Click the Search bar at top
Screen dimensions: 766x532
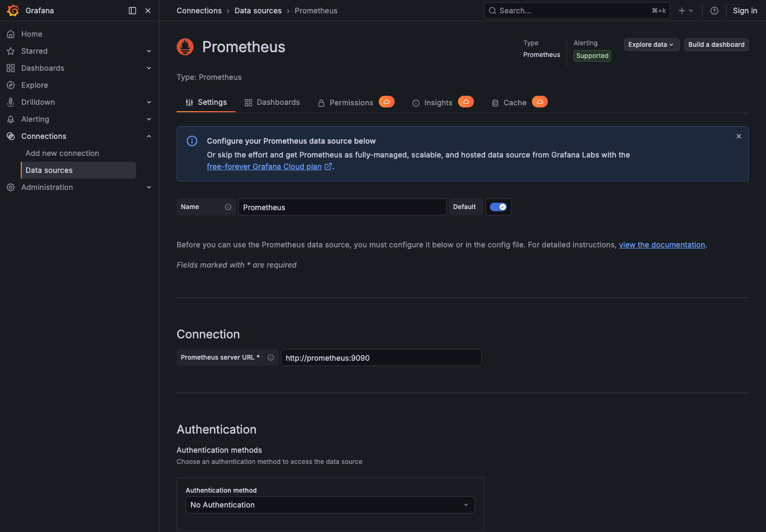pos(577,11)
